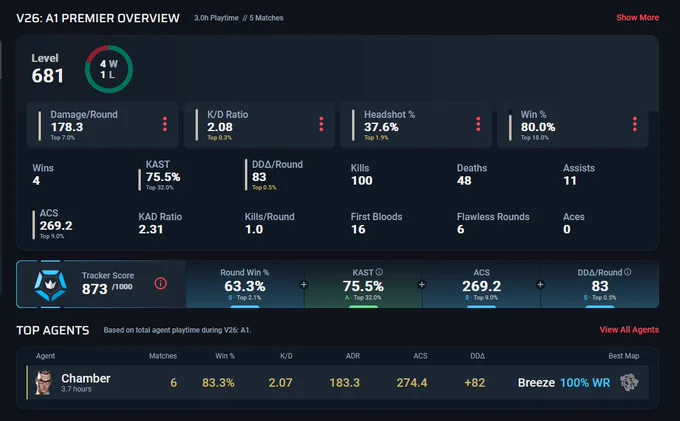680x421 pixels.
Task: Click Show More link
Action: click(x=638, y=18)
